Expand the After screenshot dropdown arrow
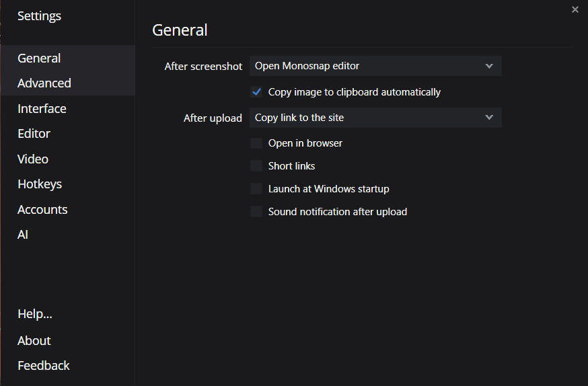 (x=489, y=66)
